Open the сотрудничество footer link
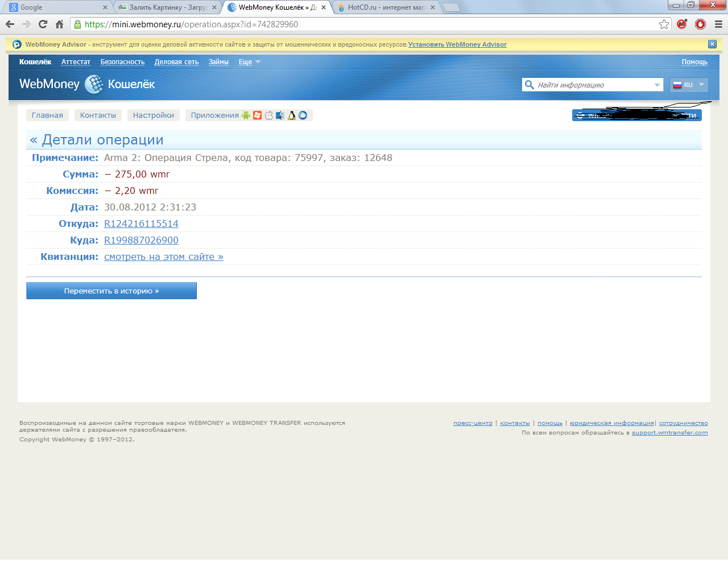728x579 pixels. coord(684,423)
